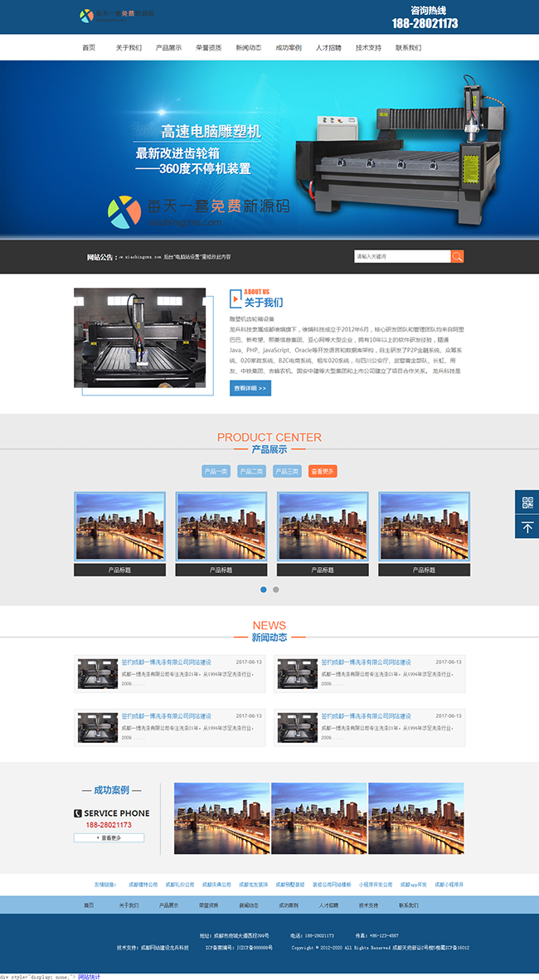
Task: Open the middle success case image
Action: click(319, 818)
